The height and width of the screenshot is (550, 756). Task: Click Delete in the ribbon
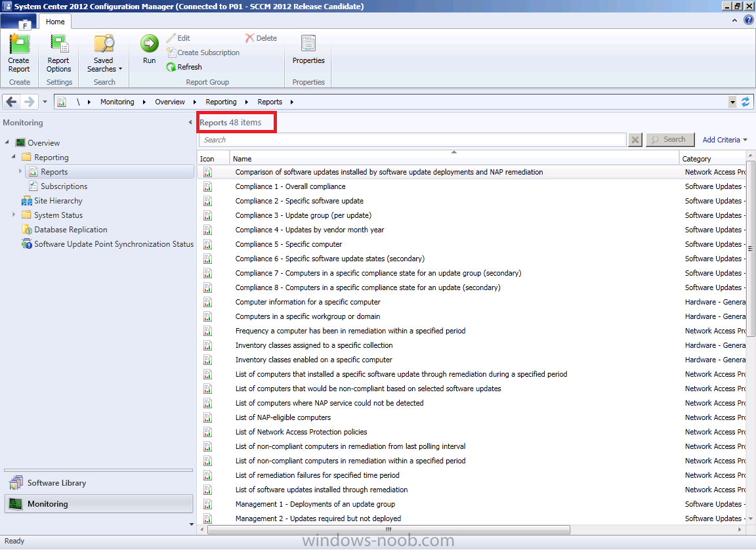pyautogui.click(x=261, y=38)
